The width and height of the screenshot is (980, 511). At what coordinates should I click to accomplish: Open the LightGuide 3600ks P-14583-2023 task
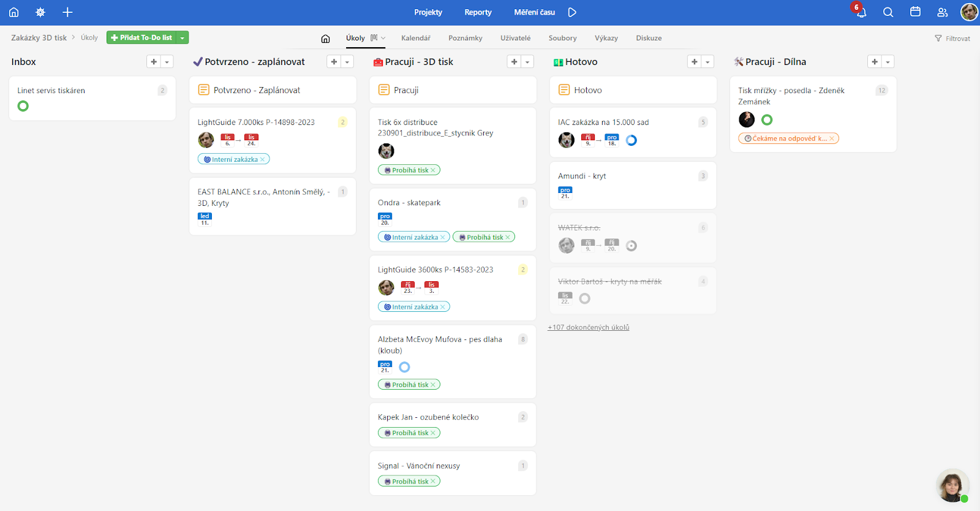click(x=435, y=270)
